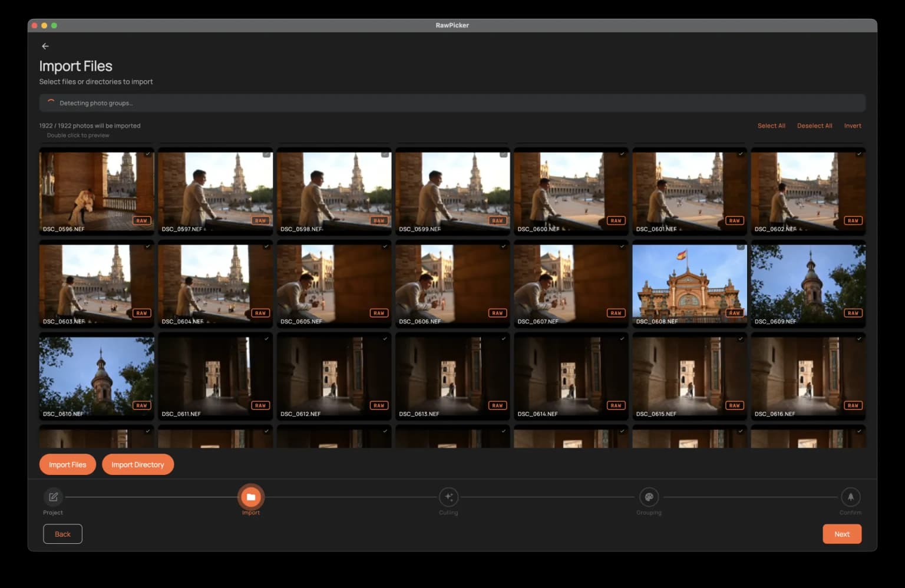Open the Project step icon
Image resolution: width=905 pixels, height=588 pixels.
(53, 497)
